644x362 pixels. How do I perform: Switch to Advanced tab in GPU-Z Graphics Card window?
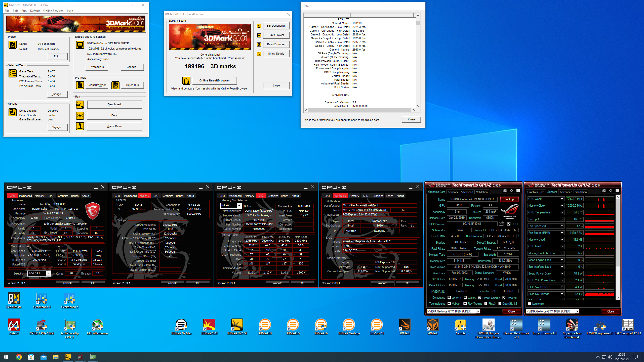point(467,192)
